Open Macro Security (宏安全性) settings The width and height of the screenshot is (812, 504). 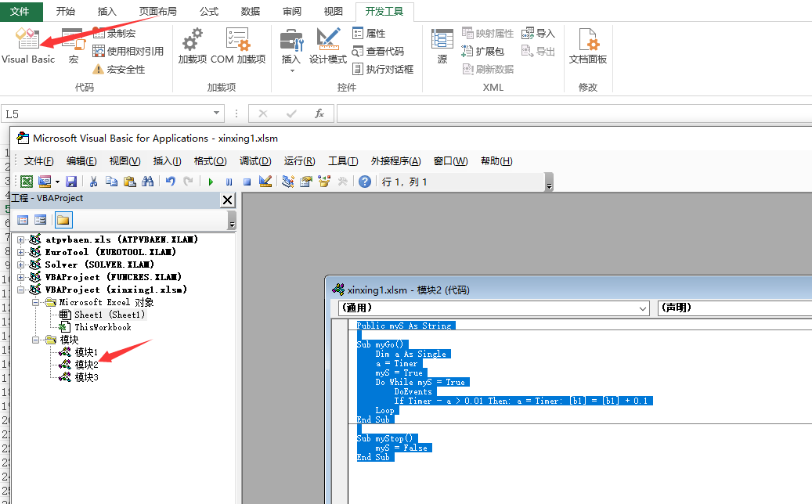click(x=118, y=70)
